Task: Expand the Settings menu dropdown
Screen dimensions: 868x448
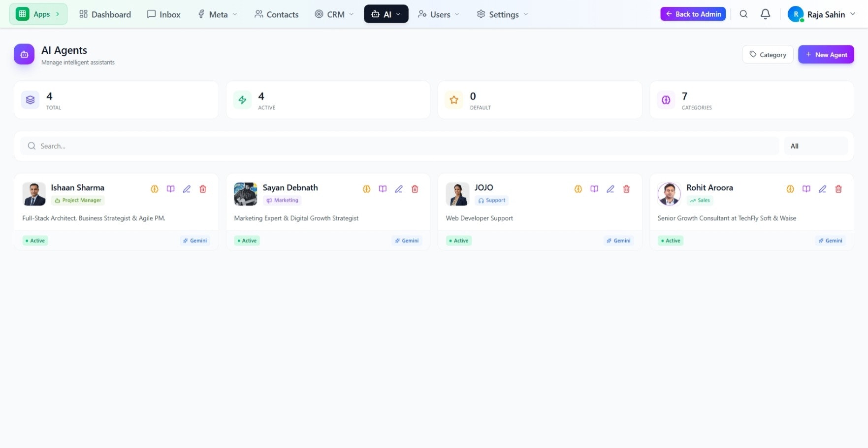Action: [502, 14]
